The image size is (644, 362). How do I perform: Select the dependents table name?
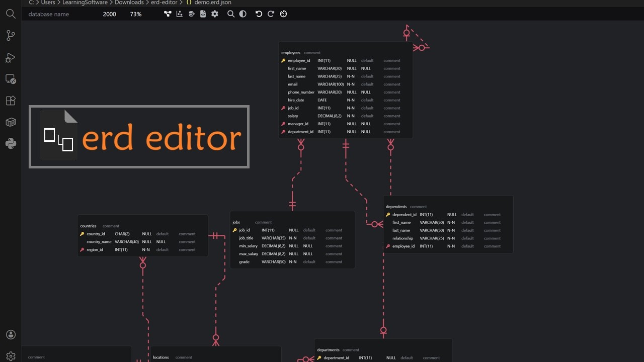pos(396,207)
